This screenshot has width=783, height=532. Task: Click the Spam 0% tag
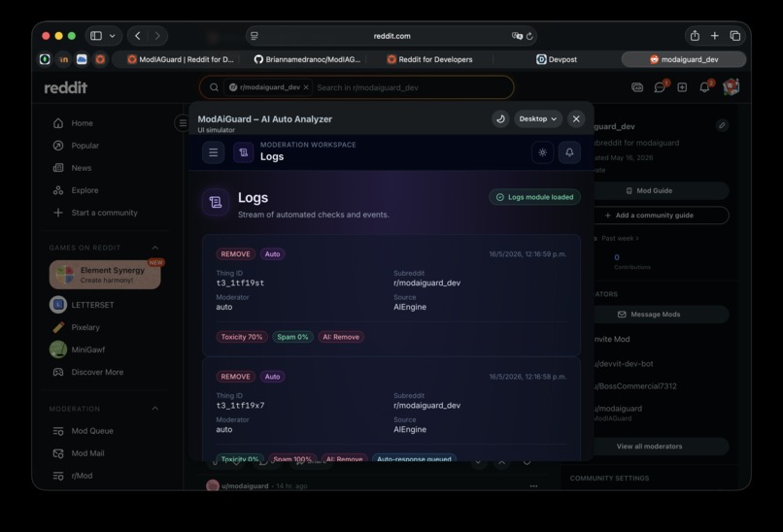coord(292,337)
